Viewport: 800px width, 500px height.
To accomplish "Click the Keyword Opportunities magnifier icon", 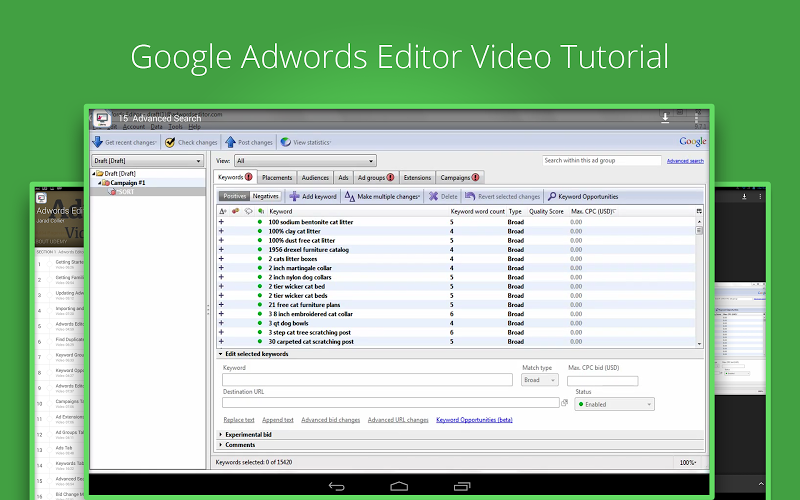I will (x=552, y=196).
